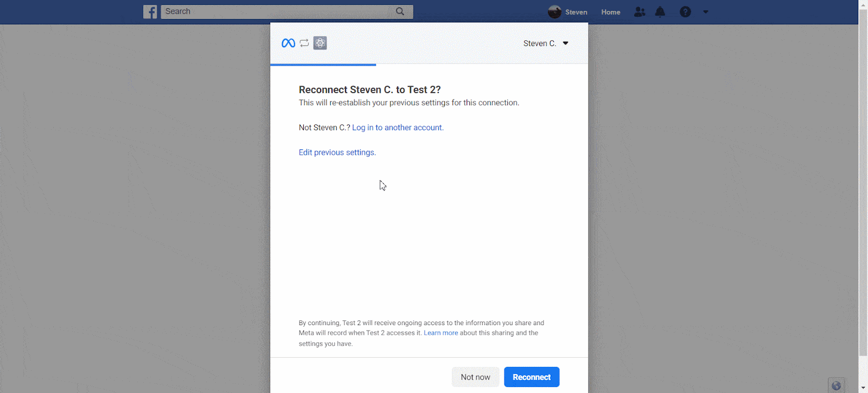Open the Steven profile link

pyautogui.click(x=576, y=12)
